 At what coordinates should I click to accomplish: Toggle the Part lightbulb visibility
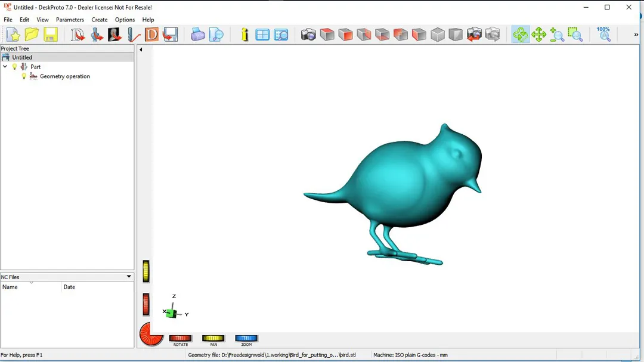pyautogui.click(x=15, y=67)
